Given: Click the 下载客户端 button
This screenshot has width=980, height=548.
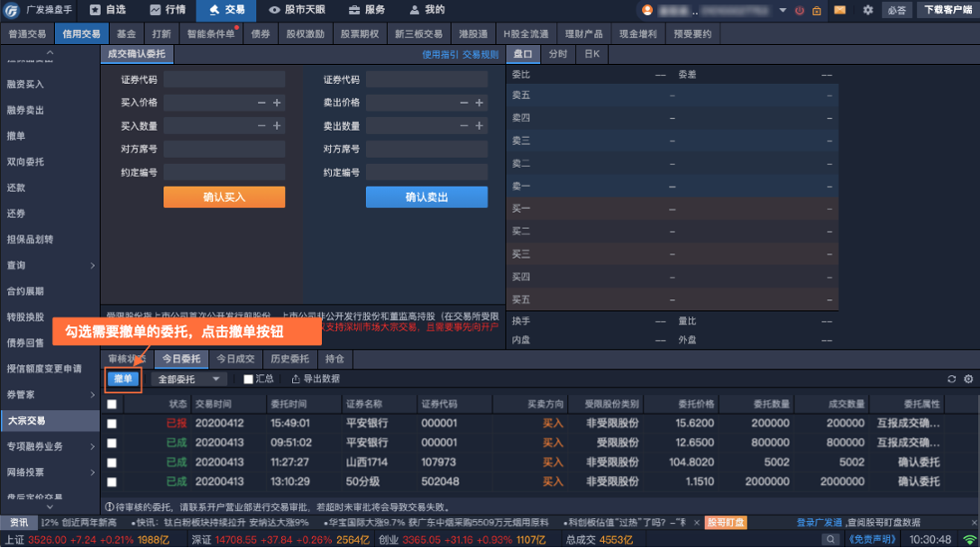Looking at the screenshot, I should (948, 10).
